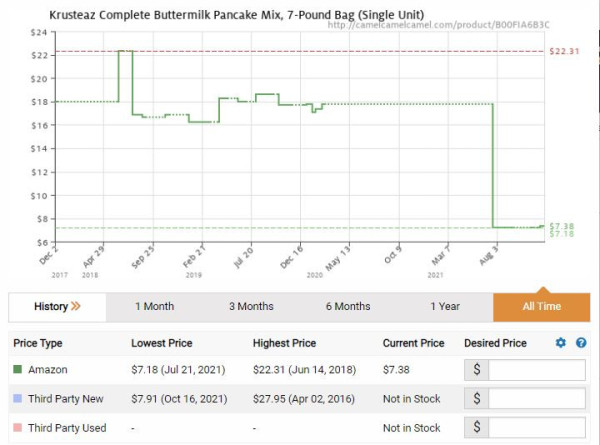
Task: Click Not in Stock for Third Party Used
Action: pyautogui.click(x=412, y=428)
